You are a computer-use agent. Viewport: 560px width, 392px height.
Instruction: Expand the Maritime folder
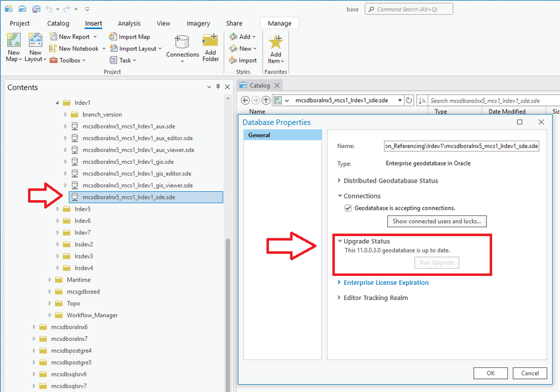(x=50, y=280)
